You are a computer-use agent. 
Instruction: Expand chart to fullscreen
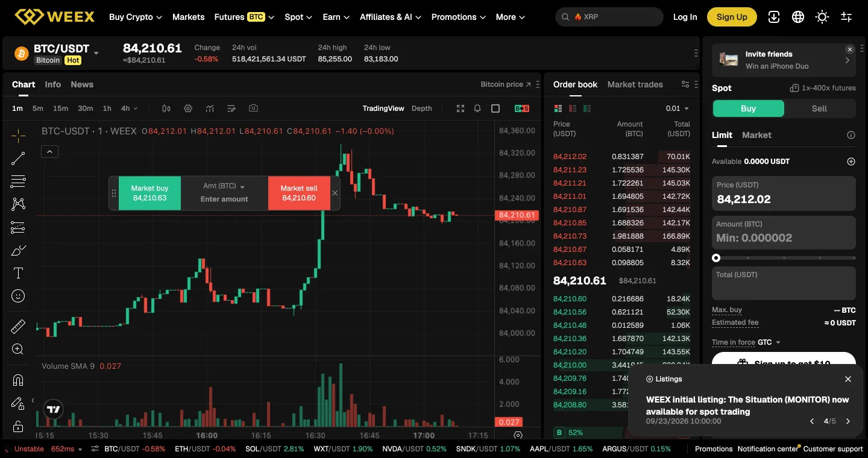pyautogui.click(x=461, y=108)
